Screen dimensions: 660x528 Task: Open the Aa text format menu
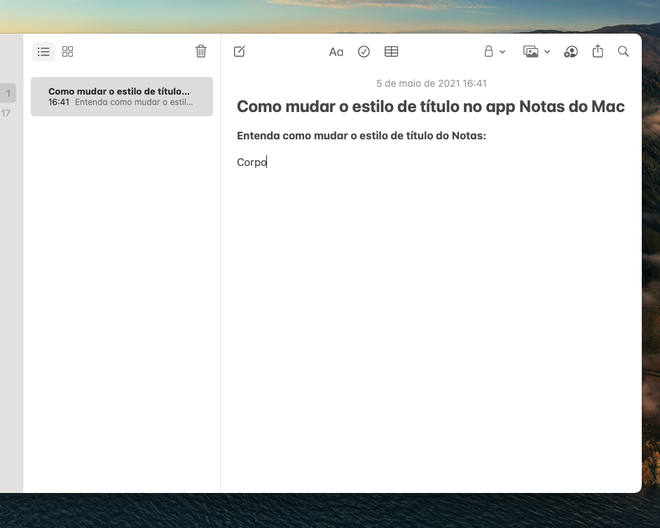(x=336, y=52)
